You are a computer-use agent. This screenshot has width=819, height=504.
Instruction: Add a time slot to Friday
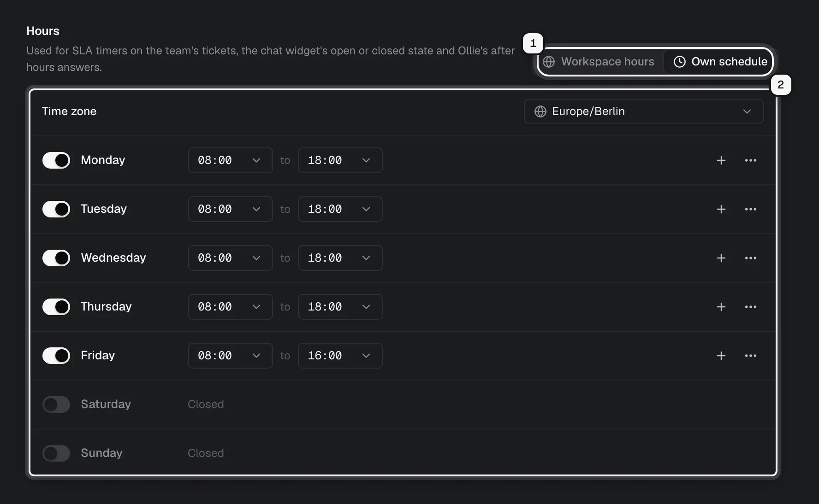721,356
